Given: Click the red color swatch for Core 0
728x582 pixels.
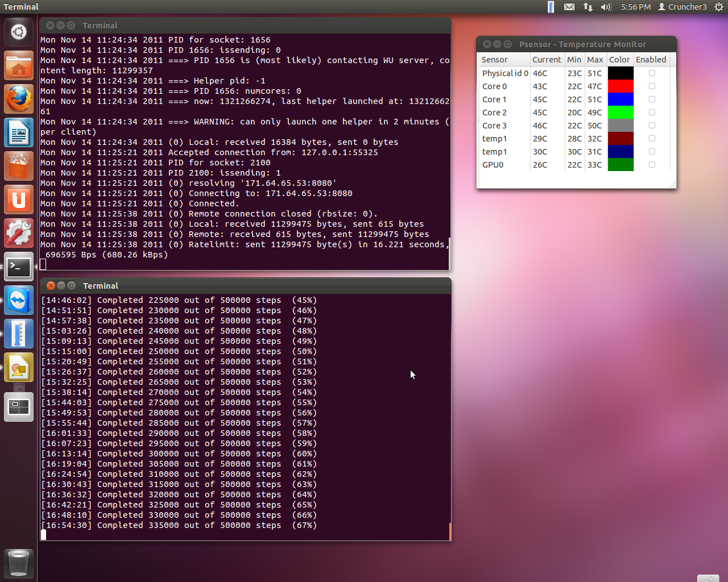Looking at the screenshot, I should pos(621,86).
